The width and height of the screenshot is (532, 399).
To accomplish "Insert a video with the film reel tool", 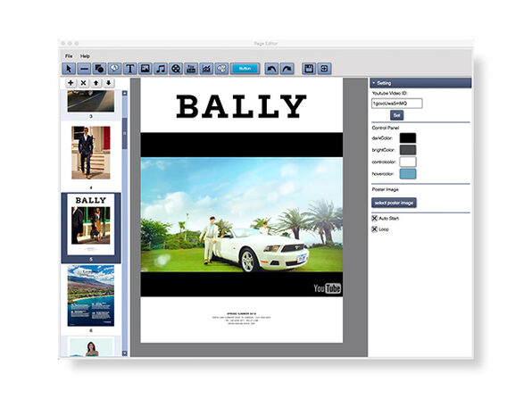I will 176,69.
